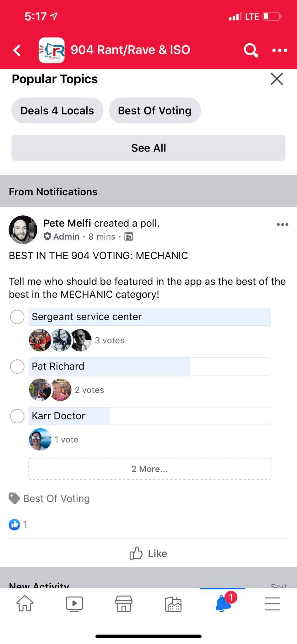This screenshot has height=644, width=297.
Task: Open the group options three-dot menu in the header
Action: click(279, 50)
